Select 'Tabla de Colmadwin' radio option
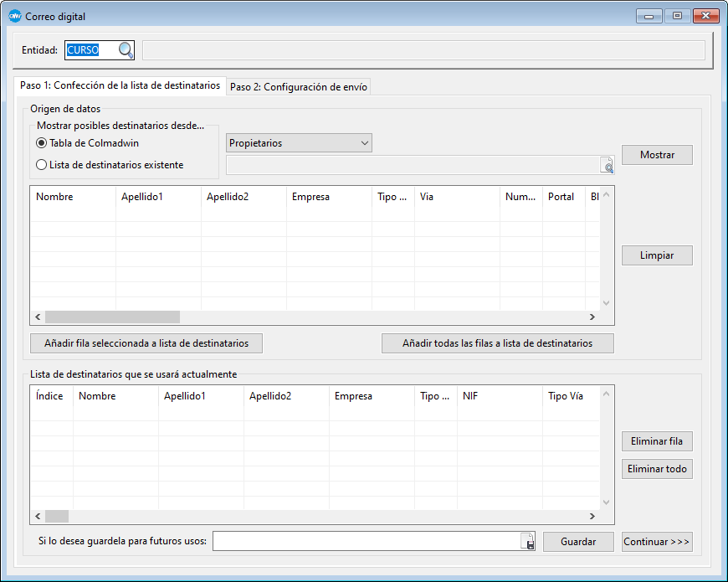The image size is (728, 582). tap(41, 143)
